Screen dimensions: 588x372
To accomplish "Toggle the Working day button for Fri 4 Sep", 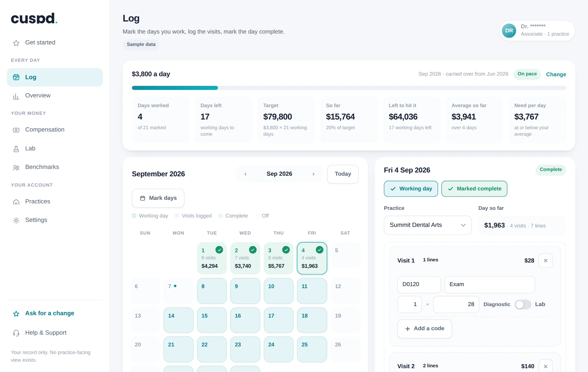I will (411, 189).
